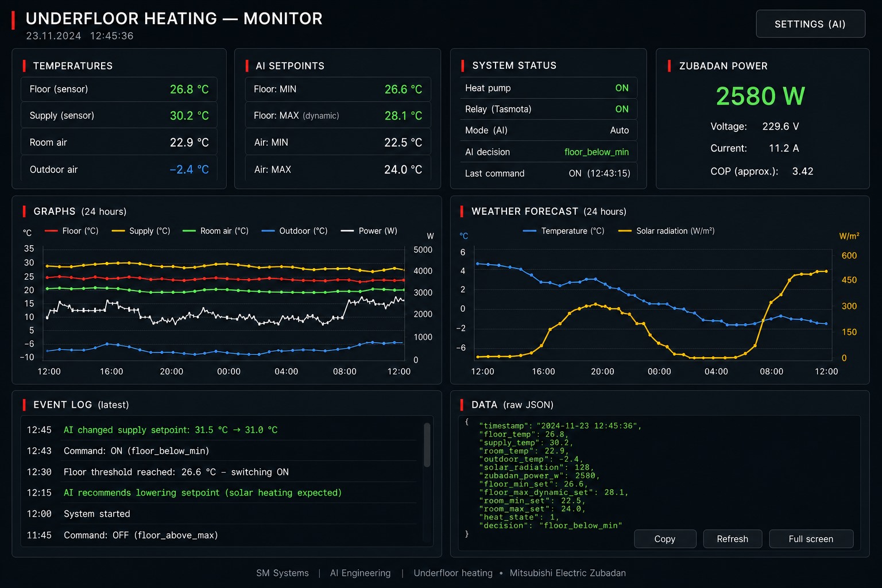The width and height of the screenshot is (882, 588).
Task: Click the event log scrollbar
Action: [427, 445]
